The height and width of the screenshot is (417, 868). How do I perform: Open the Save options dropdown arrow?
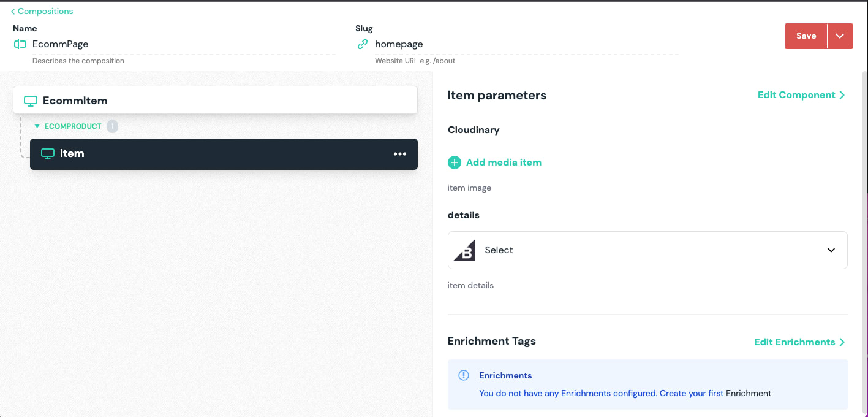pyautogui.click(x=840, y=36)
